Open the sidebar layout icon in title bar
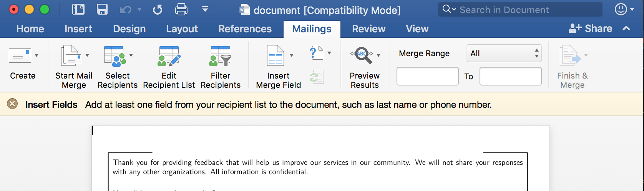Viewport: 644px width, 191px height. pos(78,9)
